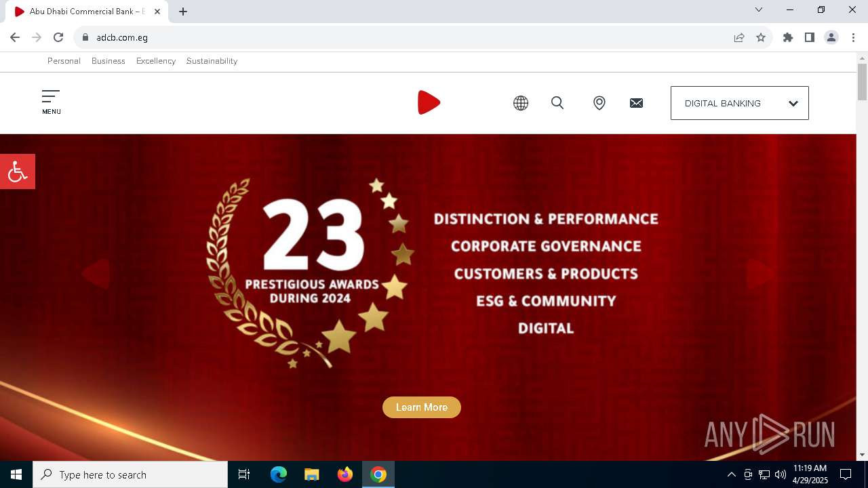Select the Chrome taskbar icon
The width and height of the screenshot is (868, 488).
[x=378, y=474]
